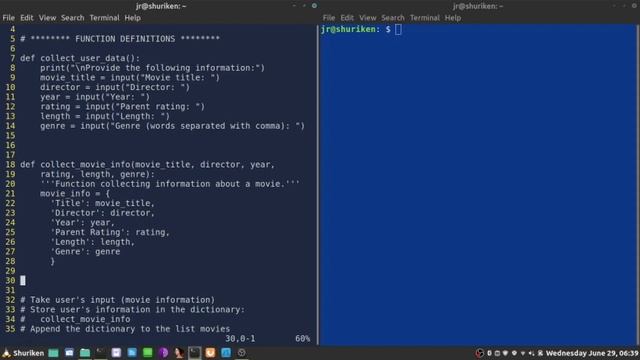
Task: Click green window button of left terminal
Action: click(x=314, y=6)
